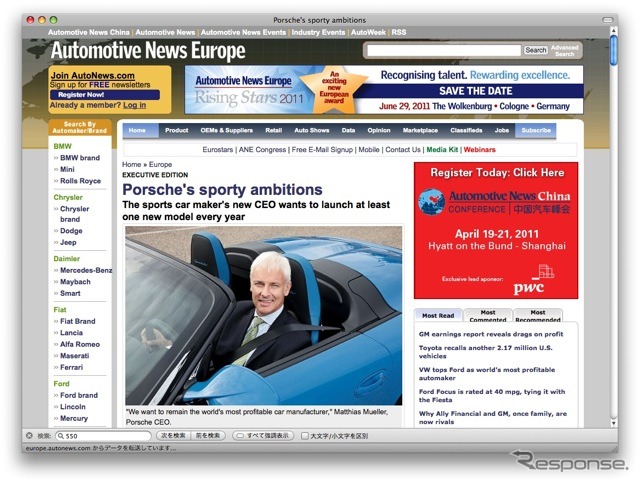The height and width of the screenshot is (483, 640).
Task: Click Find Previous button in find bar
Action: click(x=208, y=436)
